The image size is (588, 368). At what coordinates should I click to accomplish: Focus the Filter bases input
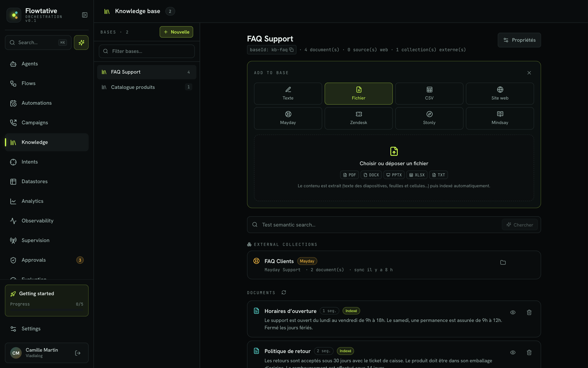pyautogui.click(x=146, y=51)
